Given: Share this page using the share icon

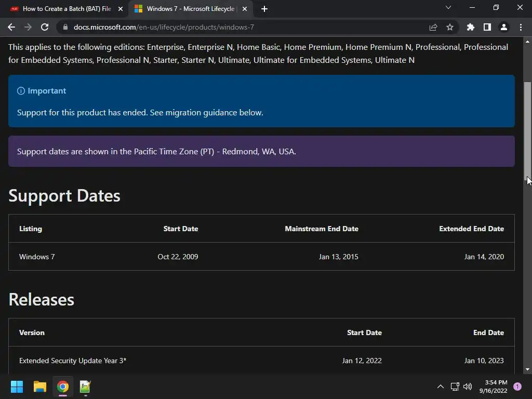Looking at the screenshot, I should pos(433,27).
